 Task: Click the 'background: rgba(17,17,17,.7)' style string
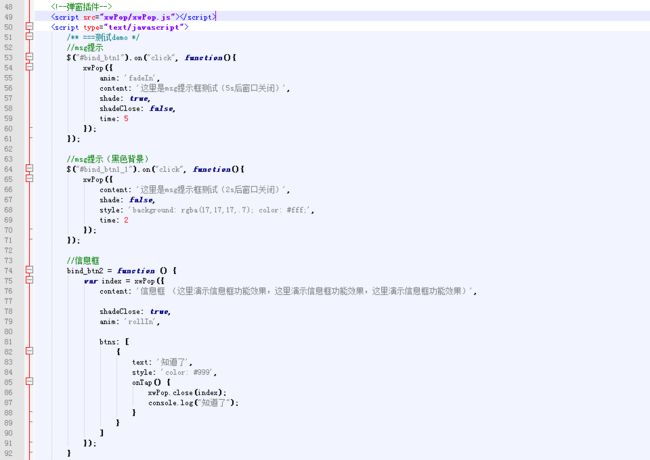click(221, 210)
